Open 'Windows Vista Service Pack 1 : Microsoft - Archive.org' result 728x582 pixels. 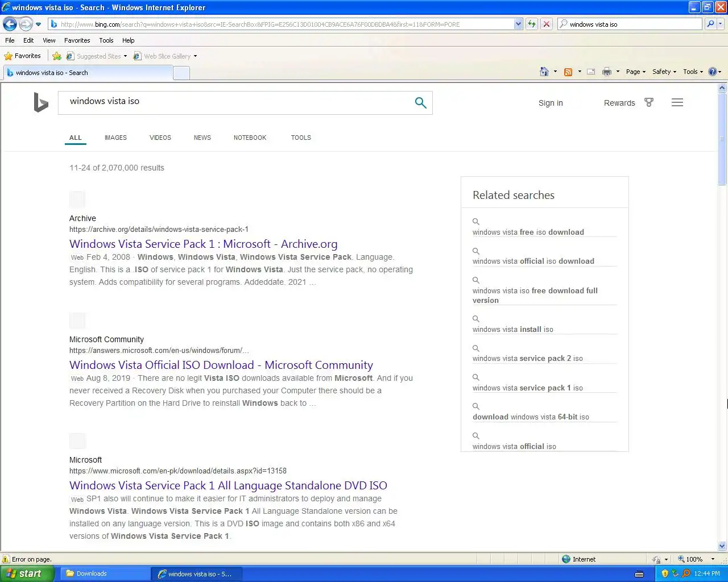[203, 244]
